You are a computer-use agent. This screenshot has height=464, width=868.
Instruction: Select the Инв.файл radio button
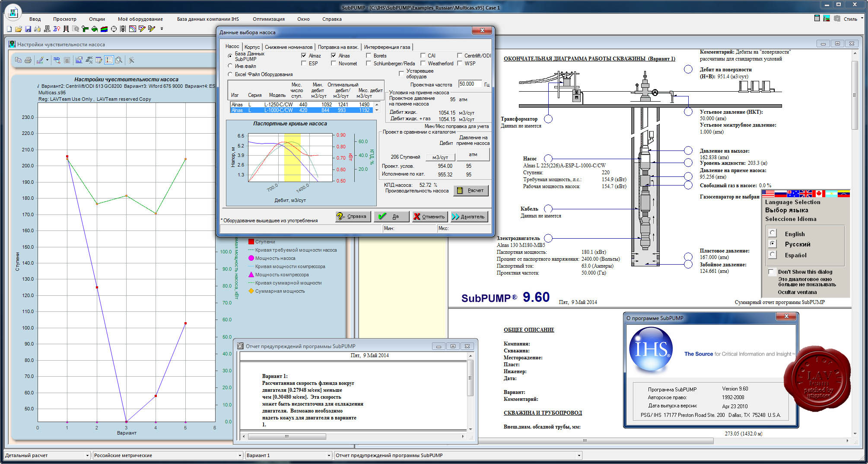[x=230, y=66]
